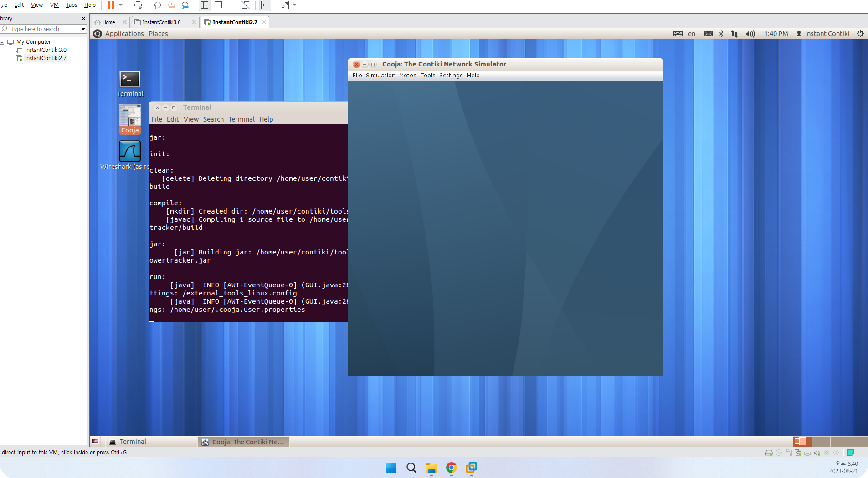868x478 pixels.
Task: Select the active orange workspace switcher
Action: point(802,441)
